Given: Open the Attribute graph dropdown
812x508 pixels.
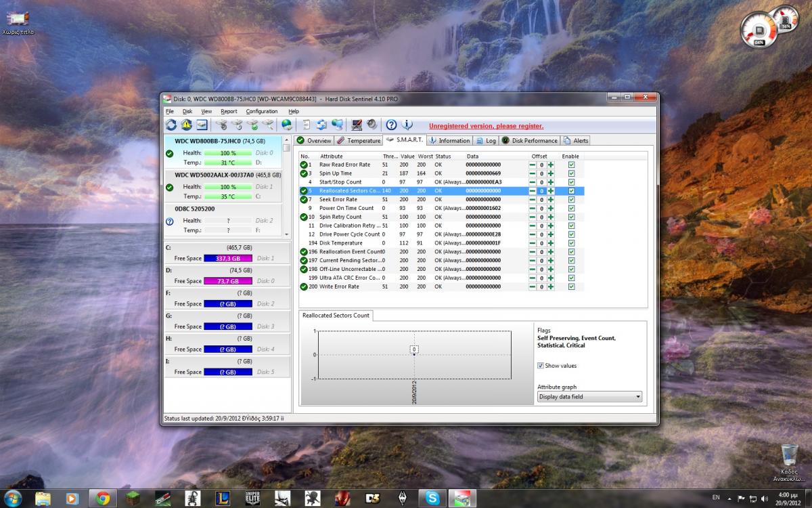Looking at the screenshot, I should [x=589, y=397].
